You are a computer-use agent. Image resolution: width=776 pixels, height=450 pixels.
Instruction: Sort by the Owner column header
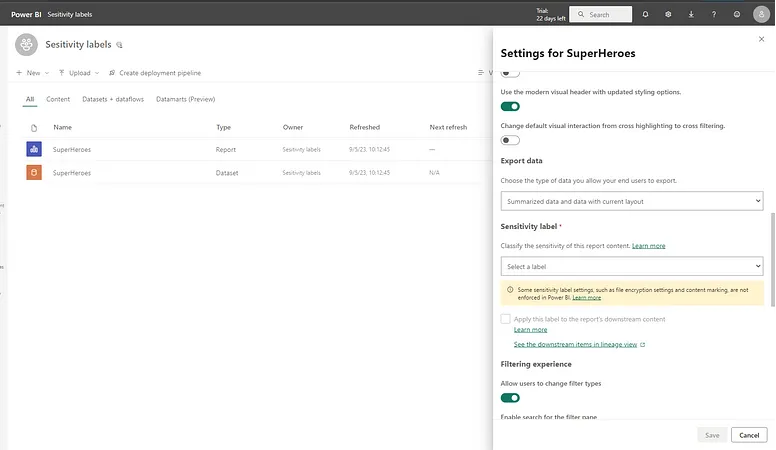(292, 127)
